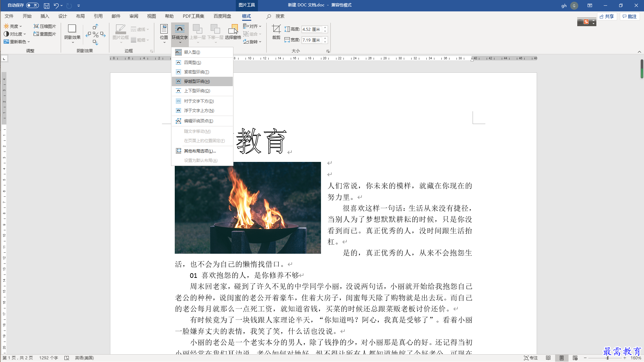Click 压缩图片 compress pictures
Image resolution: width=644 pixels, height=362 pixels.
pos(45,26)
